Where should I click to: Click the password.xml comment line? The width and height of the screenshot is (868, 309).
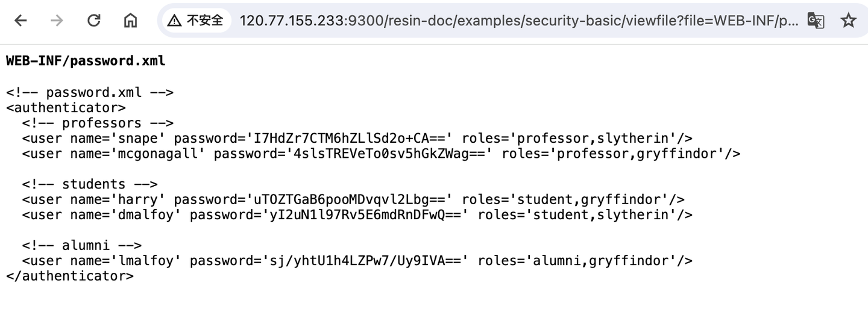(90, 92)
